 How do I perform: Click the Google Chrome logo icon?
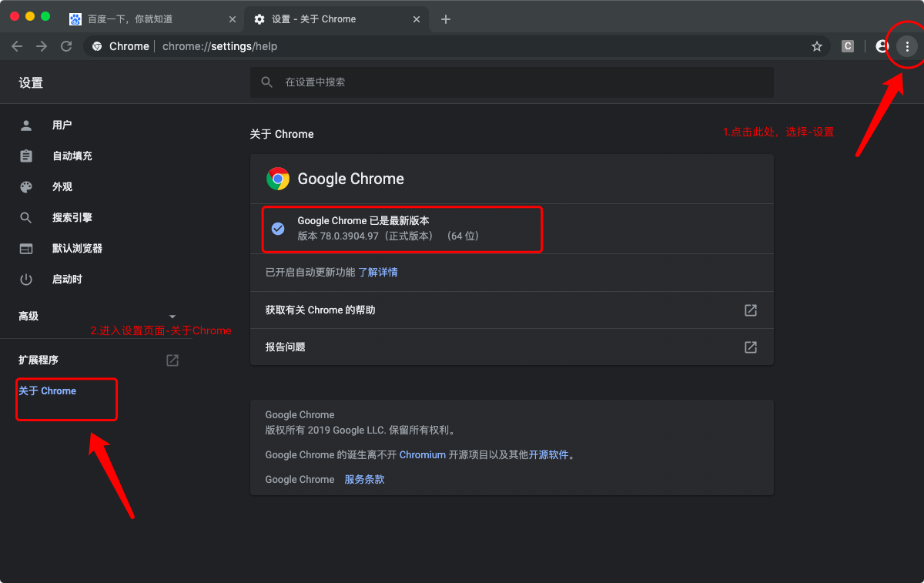pyautogui.click(x=278, y=179)
